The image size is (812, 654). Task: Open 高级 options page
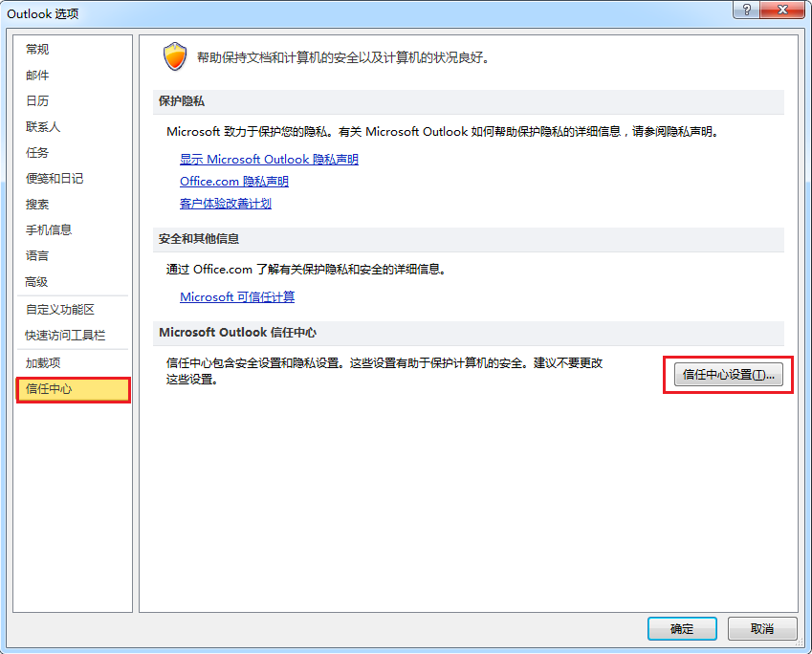(37, 282)
